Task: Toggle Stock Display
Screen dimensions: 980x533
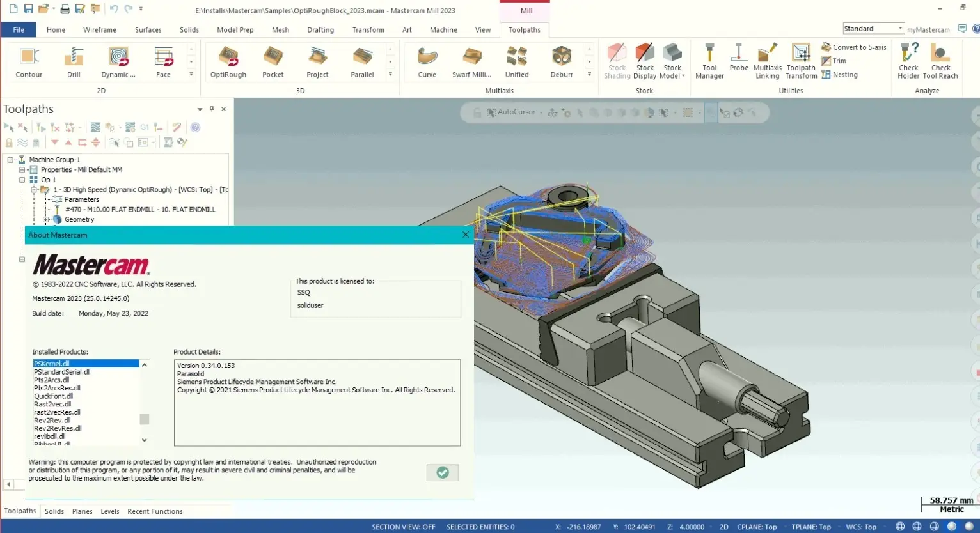Action: pyautogui.click(x=645, y=61)
